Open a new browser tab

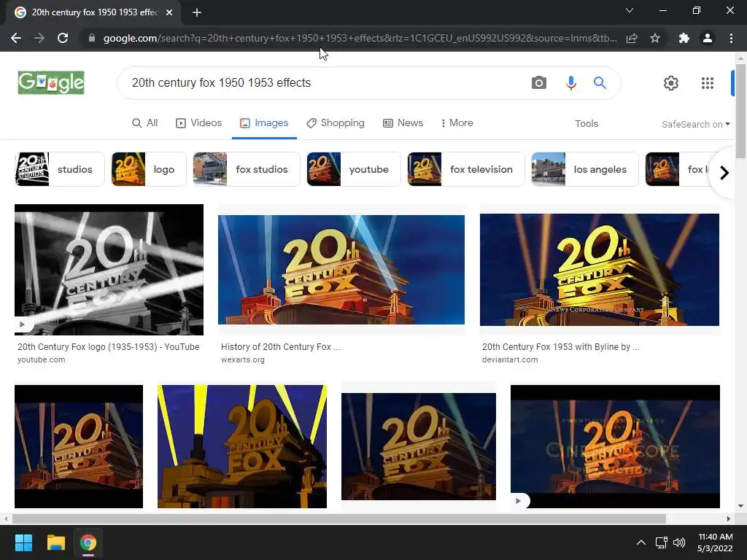click(x=197, y=12)
